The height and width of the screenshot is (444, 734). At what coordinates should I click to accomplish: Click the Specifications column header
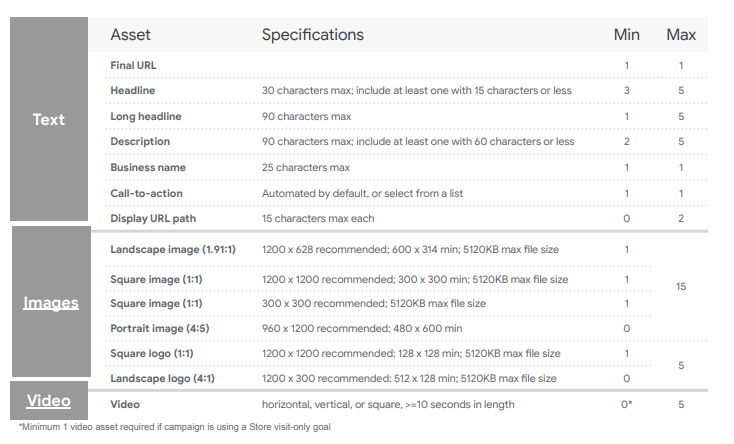(x=313, y=35)
